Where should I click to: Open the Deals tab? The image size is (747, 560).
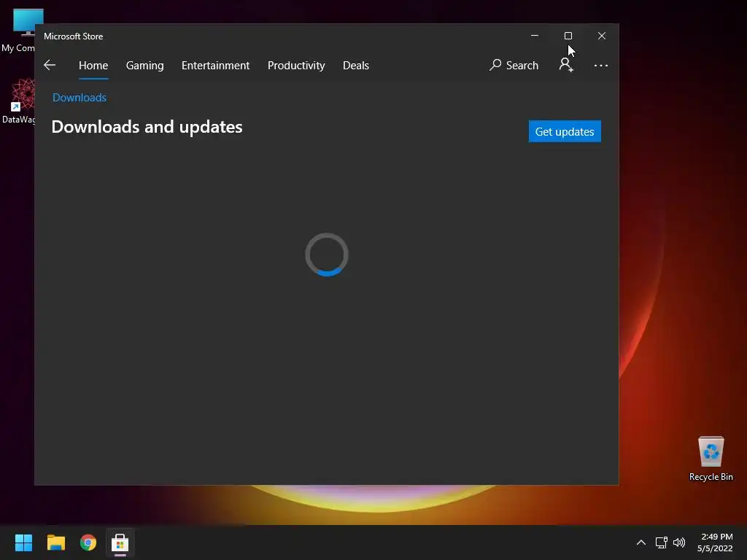[x=356, y=65]
